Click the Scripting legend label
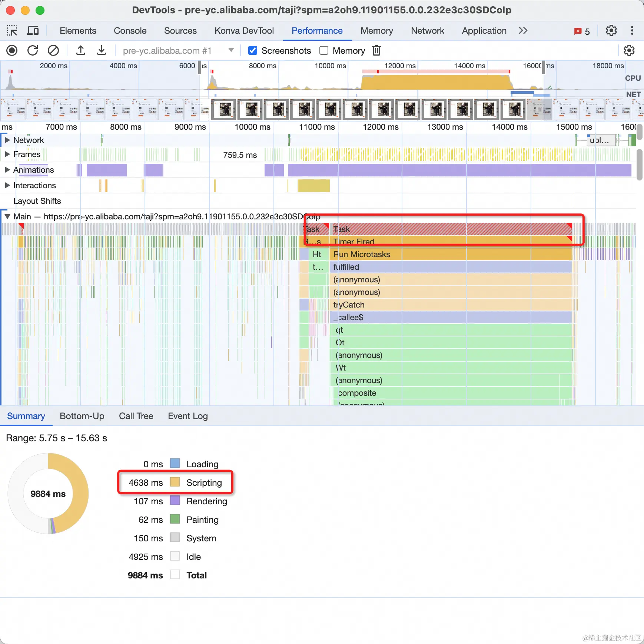 [204, 482]
